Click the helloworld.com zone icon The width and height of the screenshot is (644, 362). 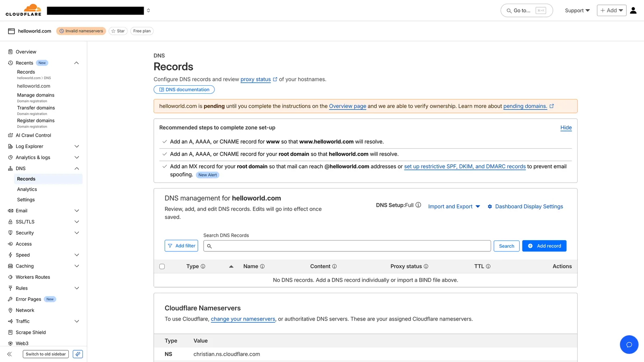point(11,31)
